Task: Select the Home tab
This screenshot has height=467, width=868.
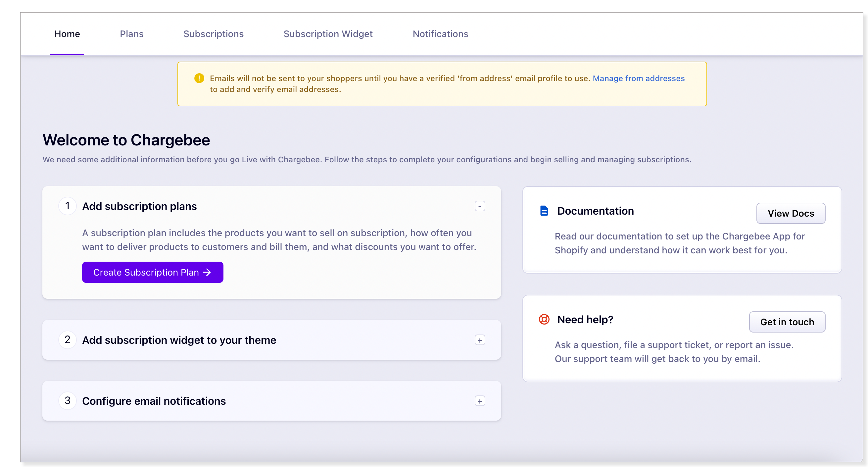Action: point(67,34)
